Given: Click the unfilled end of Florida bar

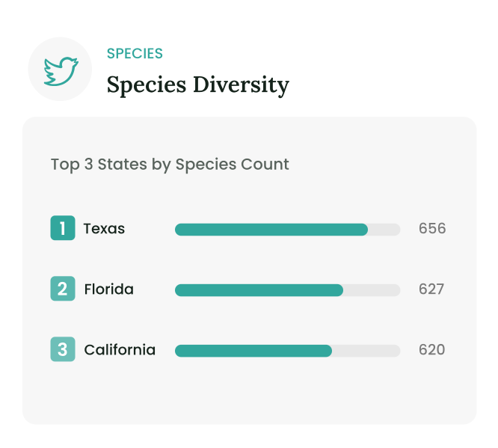Looking at the screenshot, I should pyautogui.click(x=372, y=290).
